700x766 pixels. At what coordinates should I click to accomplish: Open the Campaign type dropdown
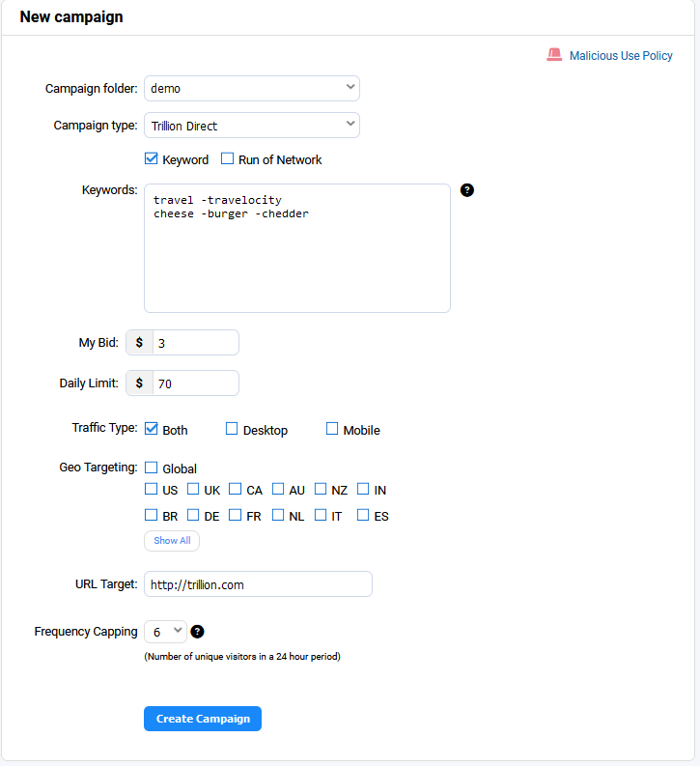[252, 126]
